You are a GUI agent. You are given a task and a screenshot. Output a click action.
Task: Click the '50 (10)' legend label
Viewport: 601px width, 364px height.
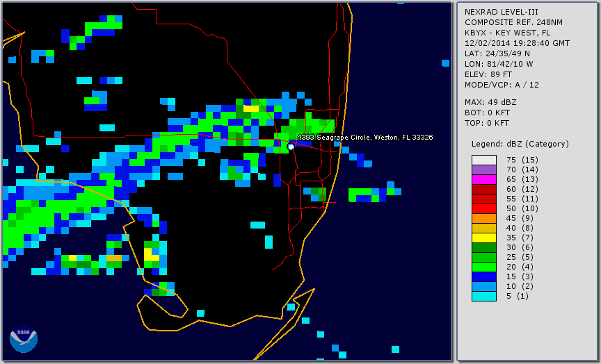click(x=522, y=208)
